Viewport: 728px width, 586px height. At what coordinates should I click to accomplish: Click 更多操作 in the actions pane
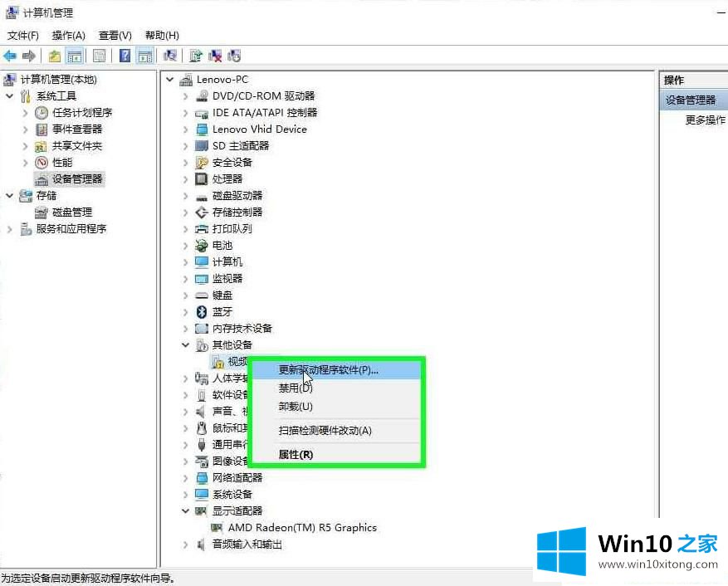click(x=705, y=120)
